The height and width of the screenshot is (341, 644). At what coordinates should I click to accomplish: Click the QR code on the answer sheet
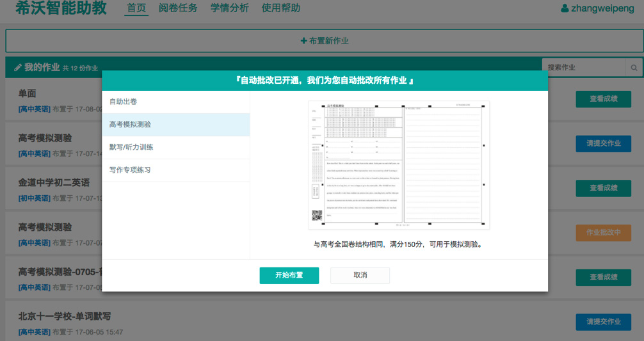(317, 215)
